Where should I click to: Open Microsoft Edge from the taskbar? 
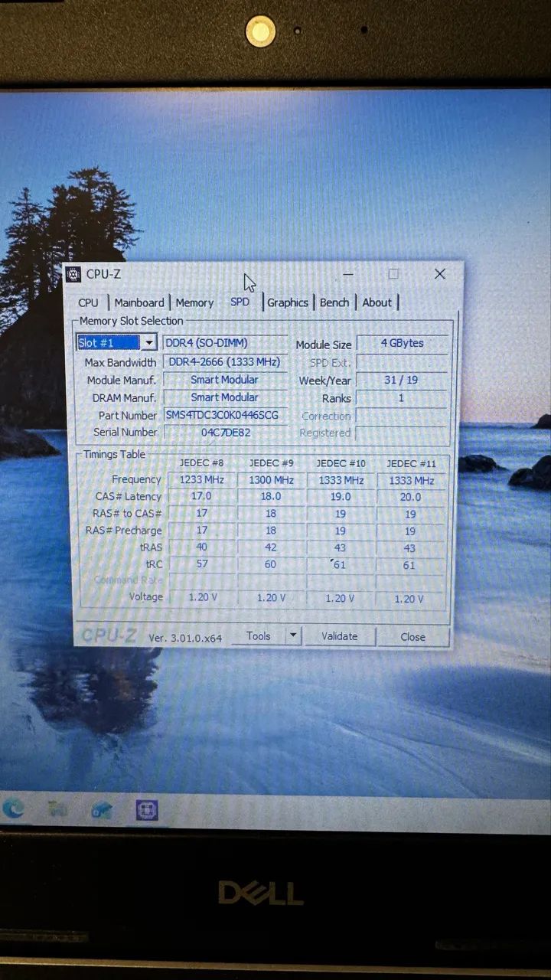(x=13, y=809)
